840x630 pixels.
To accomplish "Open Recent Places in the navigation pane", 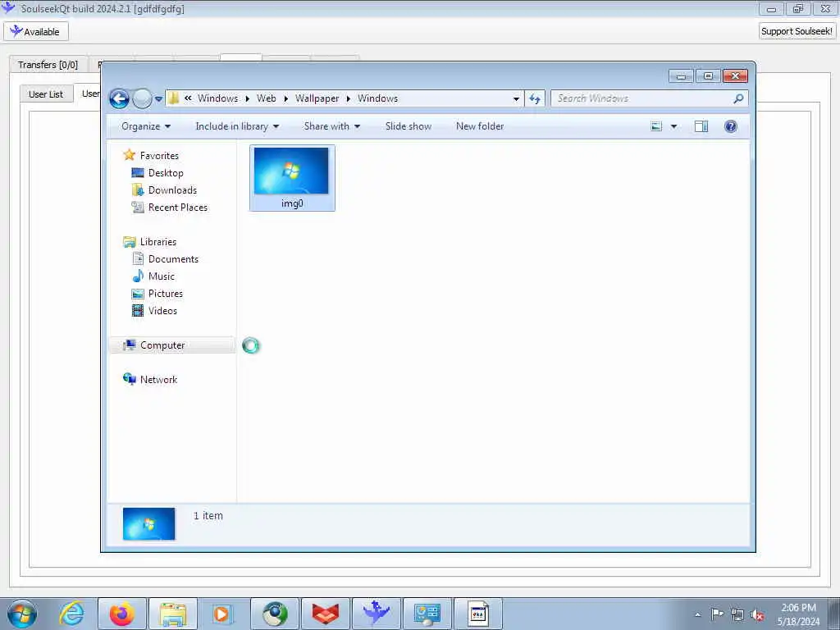I will click(177, 208).
